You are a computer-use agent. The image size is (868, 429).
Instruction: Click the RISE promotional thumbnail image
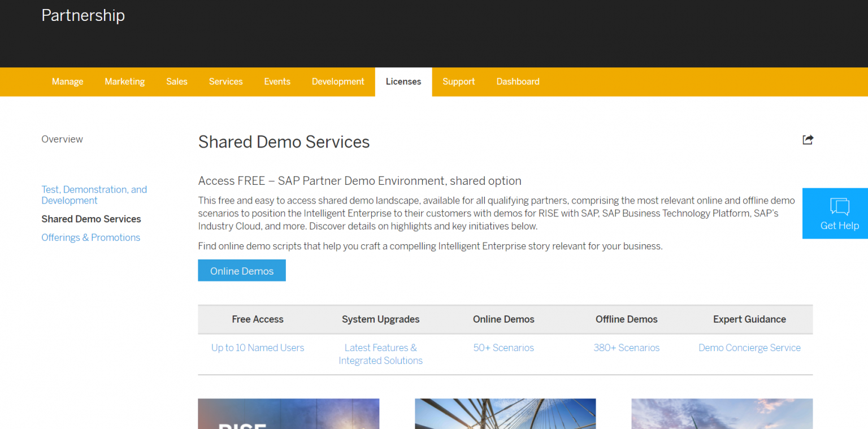tap(288, 414)
